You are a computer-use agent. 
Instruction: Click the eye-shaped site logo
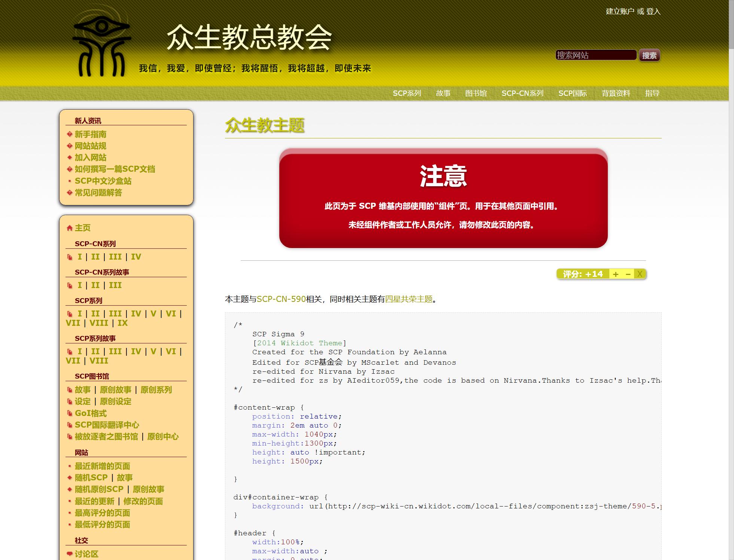(x=101, y=41)
